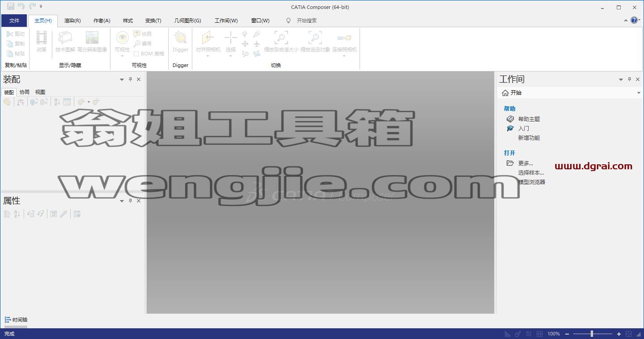Click the A-Z sort icon in assembly toolbar
The height and width of the screenshot is (339, 644).
pos(57,102)
